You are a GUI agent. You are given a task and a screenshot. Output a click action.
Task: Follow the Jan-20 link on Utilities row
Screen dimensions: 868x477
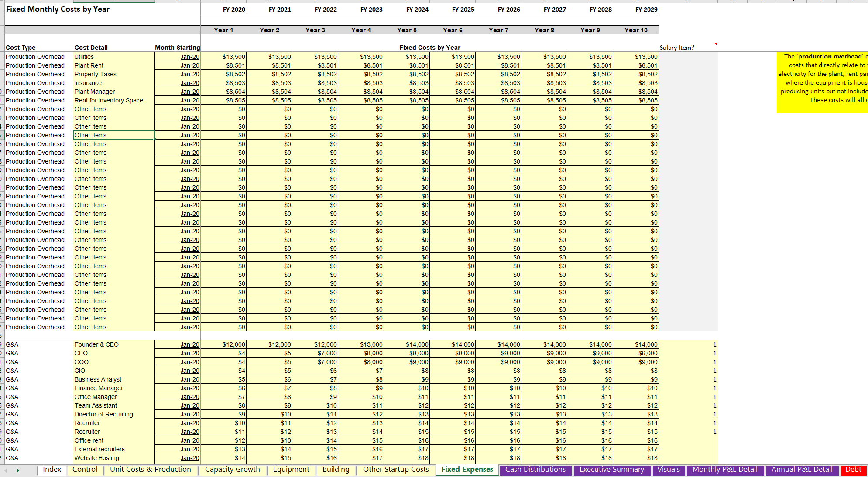(189, 57)
